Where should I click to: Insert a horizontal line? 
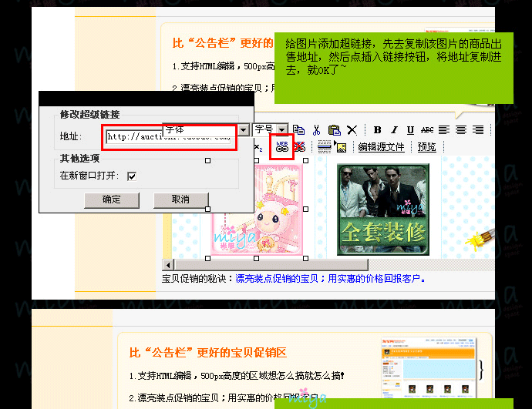click(324, 146)
